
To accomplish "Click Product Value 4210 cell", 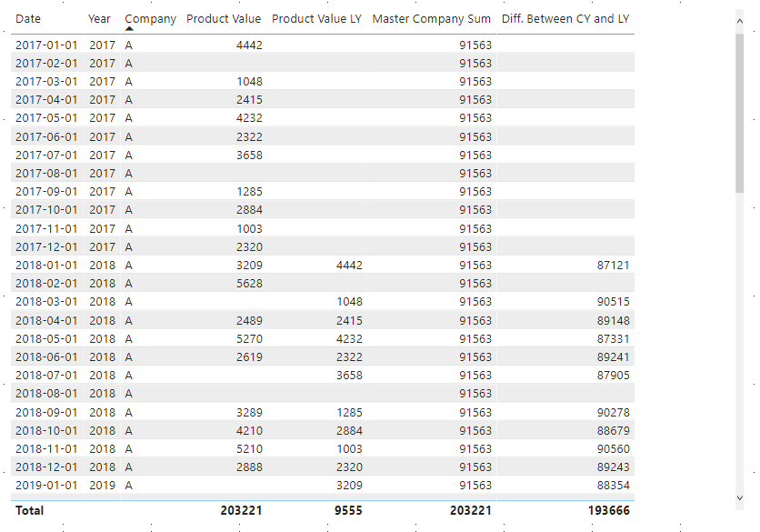I will coord(249,431).
